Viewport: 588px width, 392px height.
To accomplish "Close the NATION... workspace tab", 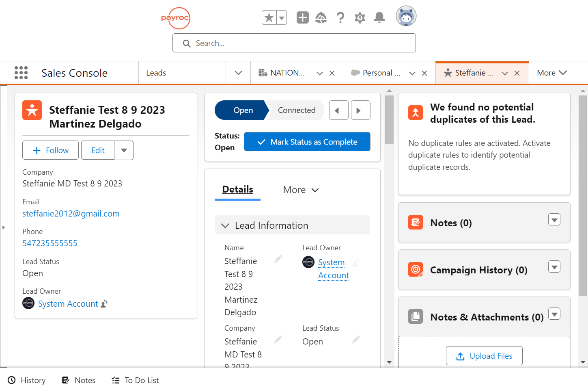I will point(332,73).
